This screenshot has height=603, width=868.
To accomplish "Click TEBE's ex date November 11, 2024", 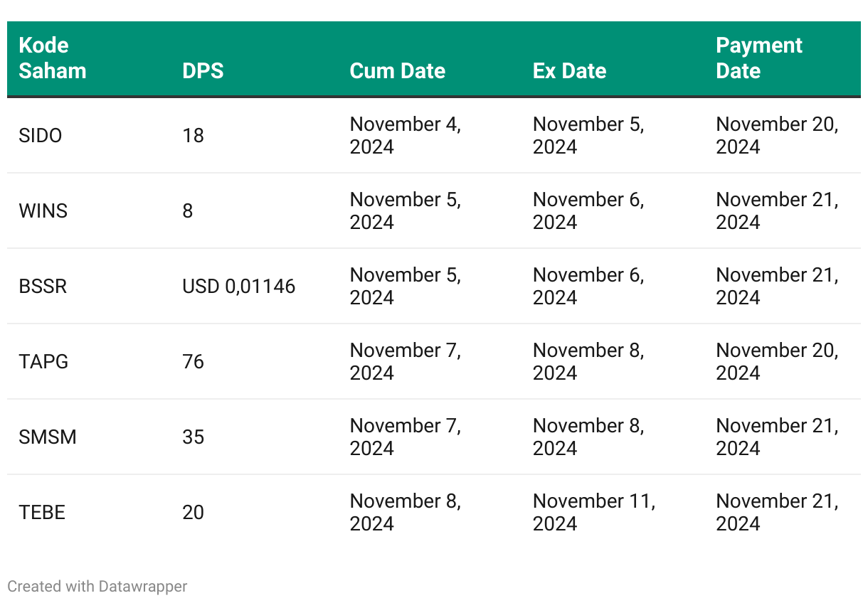I will tap(593, 512).
